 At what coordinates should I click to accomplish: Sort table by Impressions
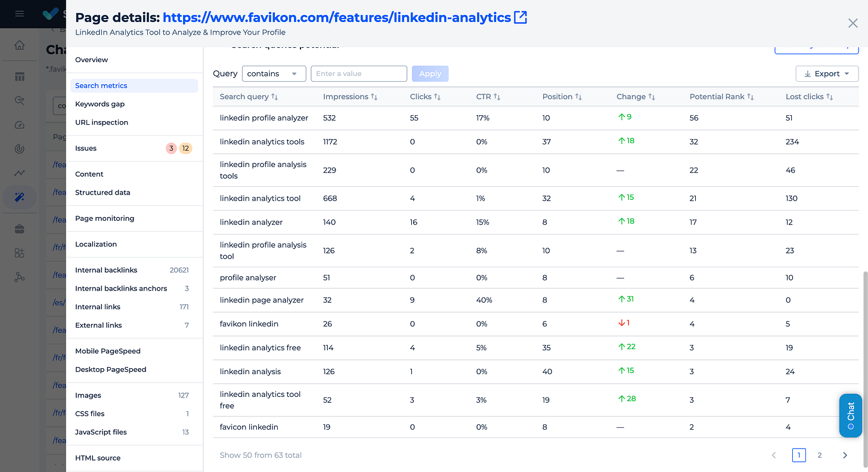[374, 97]
